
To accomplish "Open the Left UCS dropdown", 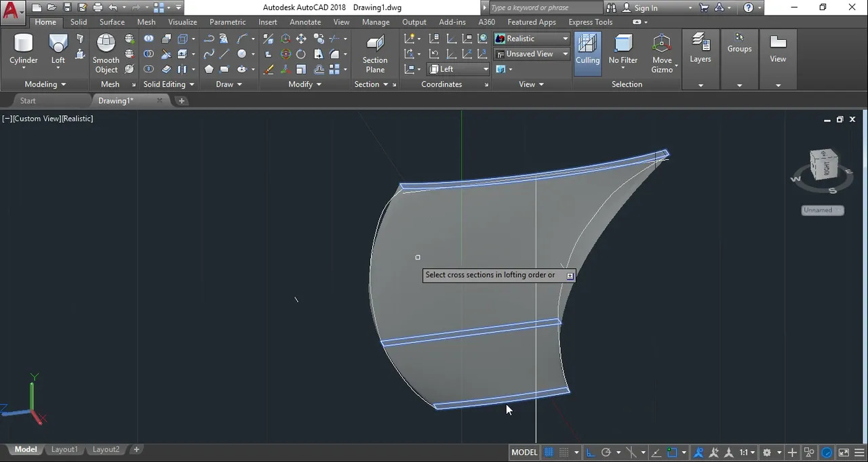I will pos(458,69).
